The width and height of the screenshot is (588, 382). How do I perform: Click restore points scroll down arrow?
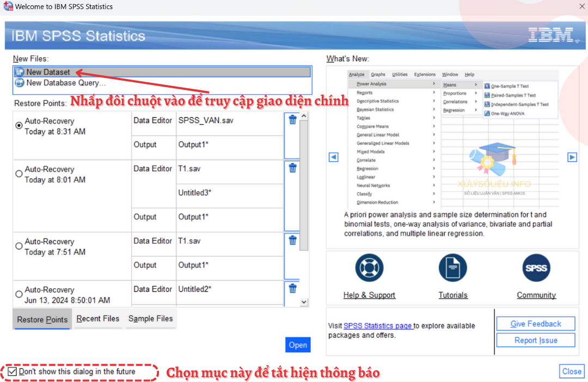304,302
